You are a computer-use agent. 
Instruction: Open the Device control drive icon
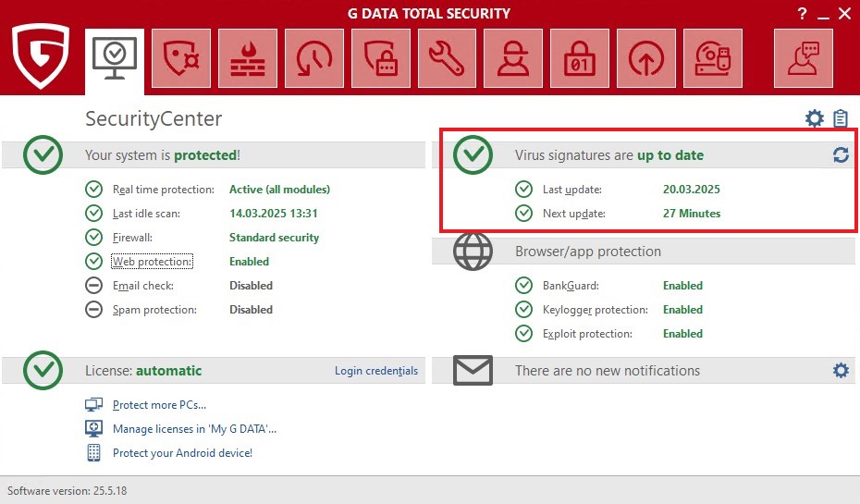713,58
